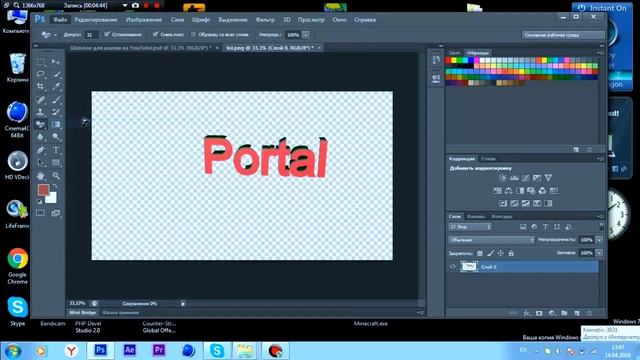Add Curves adjustment
The width and height of the screenshot is (640, 360).
point(526,178)
